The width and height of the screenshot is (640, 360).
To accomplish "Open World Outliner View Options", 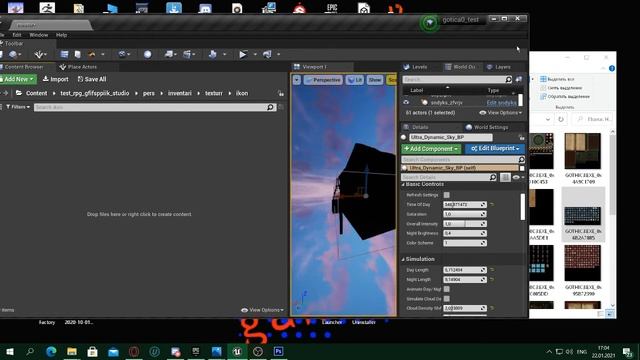I will pyautogui.click(x=500, y=113).
